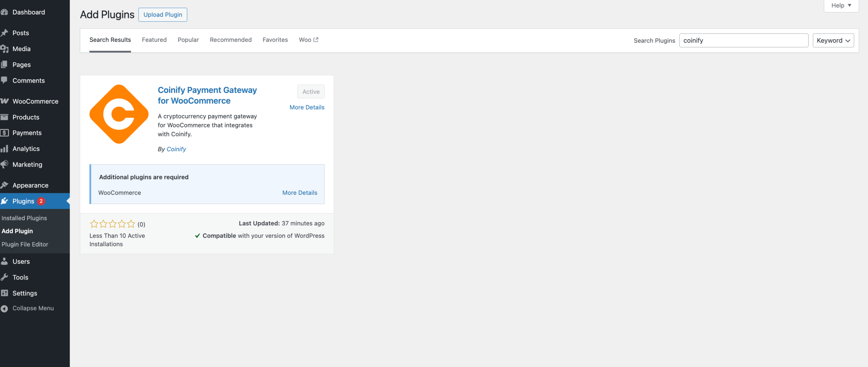This screenshot has width=868, height=367.
Task: Click the Tools wrench icon
Action: click(5, 277)
